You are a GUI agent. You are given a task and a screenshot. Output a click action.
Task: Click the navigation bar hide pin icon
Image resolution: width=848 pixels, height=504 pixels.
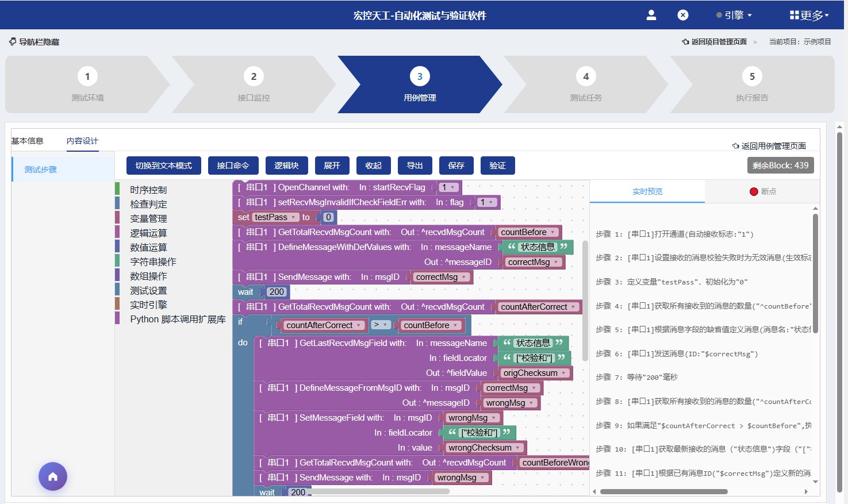point(13,42)
